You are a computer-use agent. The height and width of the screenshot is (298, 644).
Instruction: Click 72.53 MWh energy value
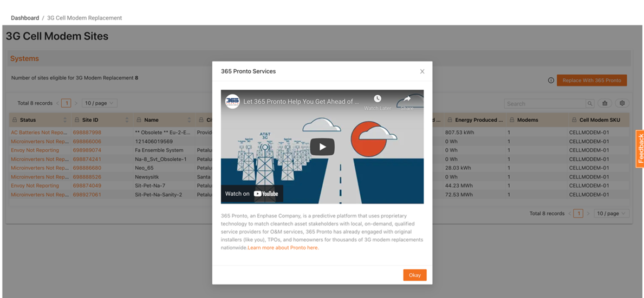click(459, 195)
